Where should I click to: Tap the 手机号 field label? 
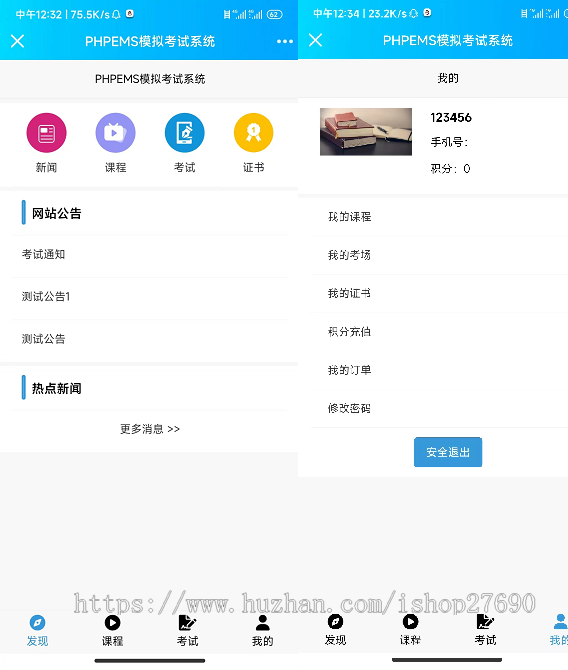coord(449,142)
